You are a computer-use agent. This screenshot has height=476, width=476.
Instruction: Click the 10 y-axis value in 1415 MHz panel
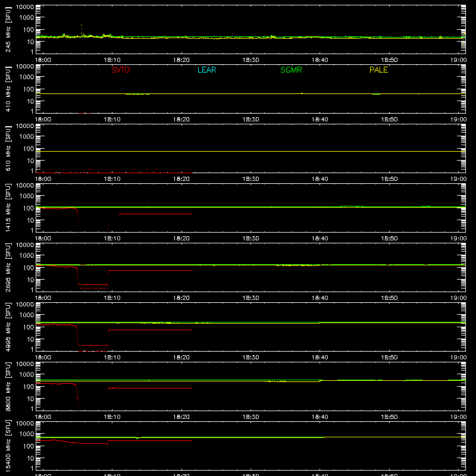click(30, 220)
